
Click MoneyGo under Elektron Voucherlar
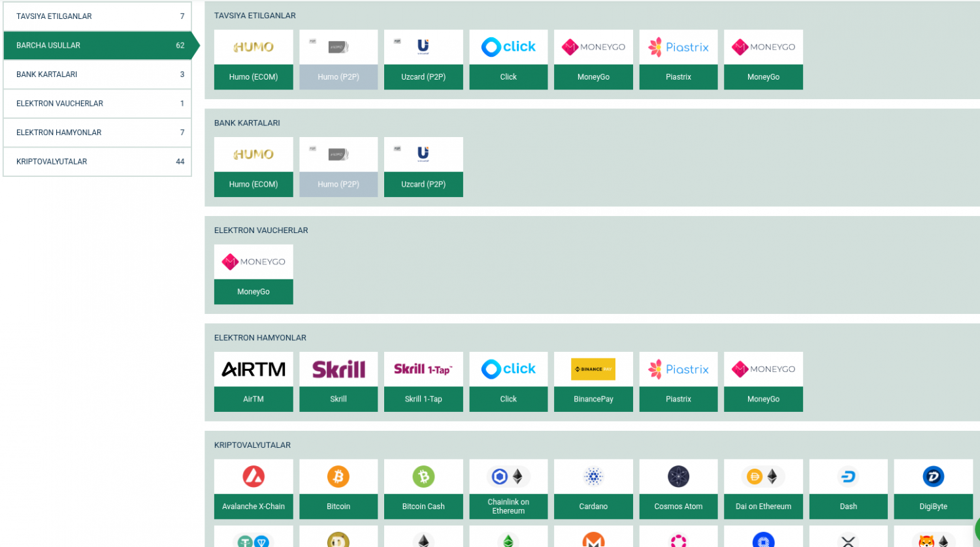(x=253, y=274)
